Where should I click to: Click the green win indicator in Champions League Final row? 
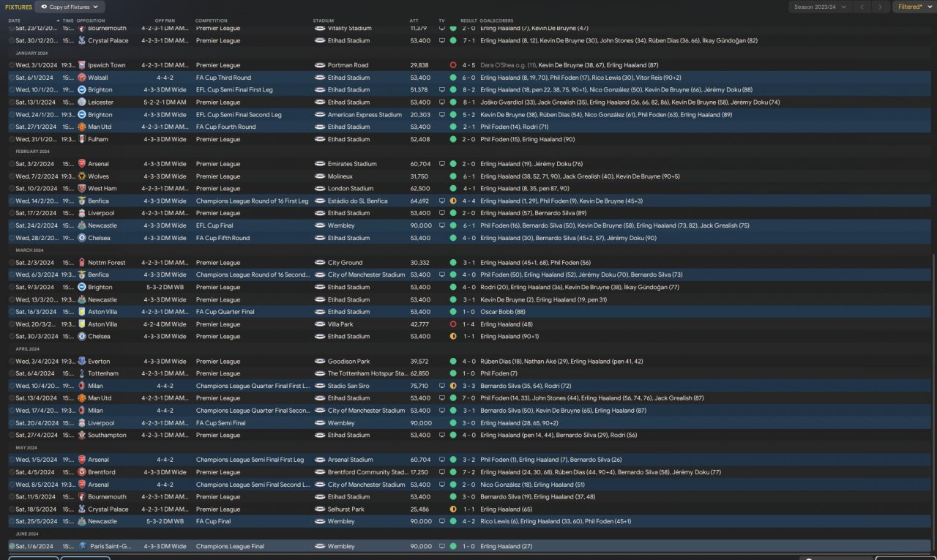(x=453, y=546)
